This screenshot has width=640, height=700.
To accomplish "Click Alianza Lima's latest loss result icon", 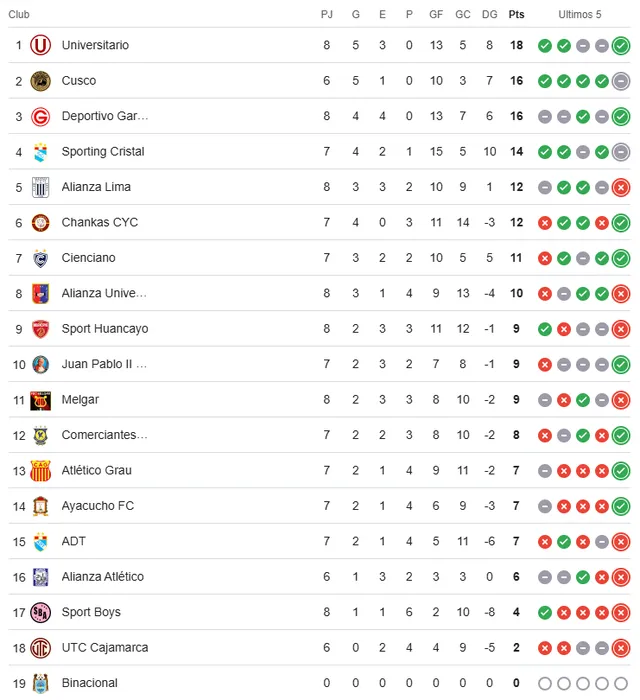I will point(621,187).
